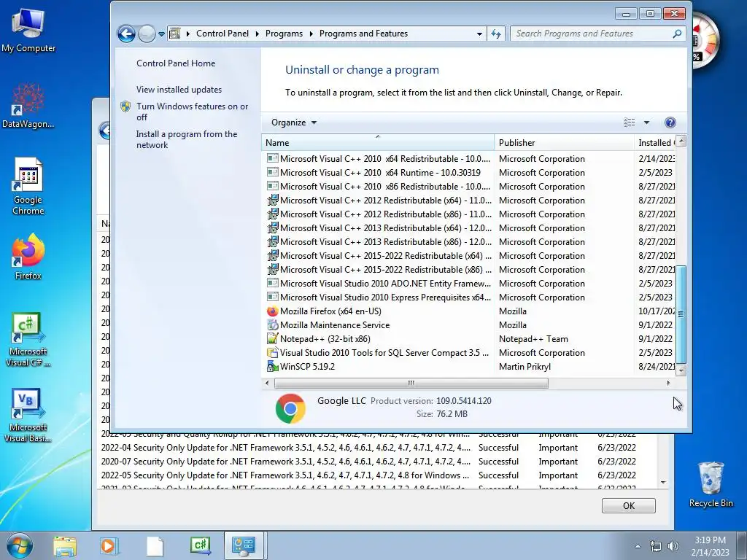Click the program list vertical scrollbar thumb
Image resolution: width=747 pixels, height=560 pixels.
pyautogui.click(x=681, y=314)
